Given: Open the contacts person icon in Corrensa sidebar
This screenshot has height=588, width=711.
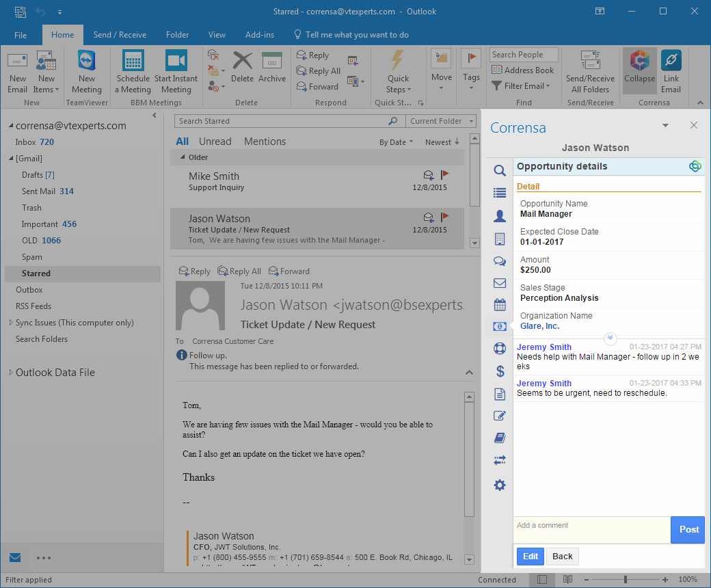Looking at the screenshot, I should pos(499,216).
